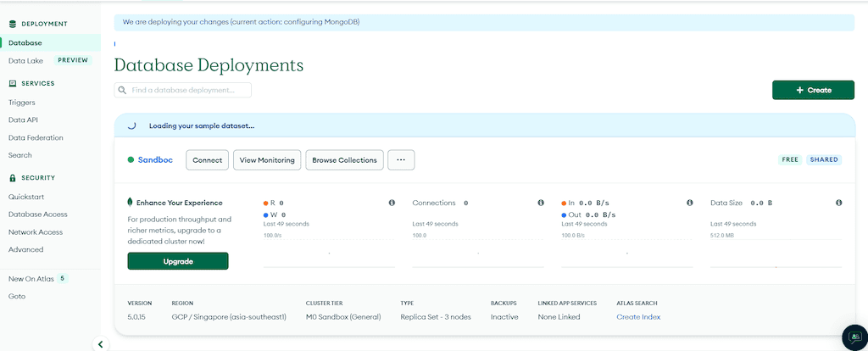
Task: Open the chat support icon
Action: (x=854, y=337)
